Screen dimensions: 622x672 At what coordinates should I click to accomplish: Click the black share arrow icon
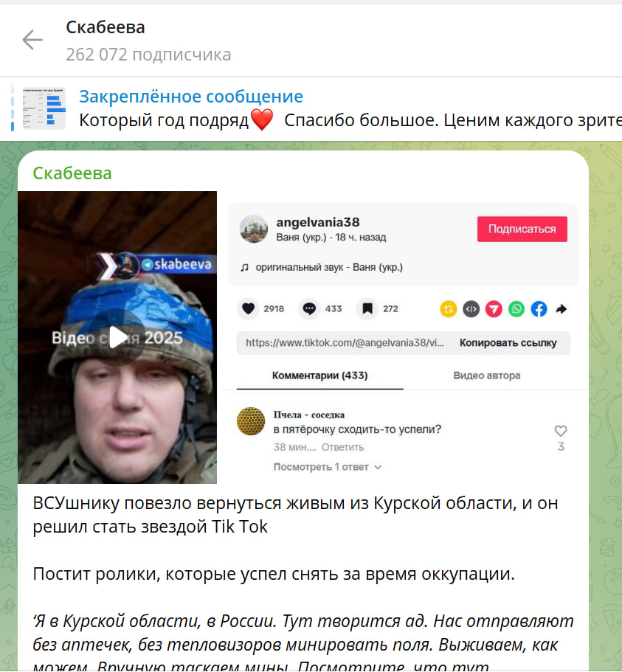tap(561, 309)
